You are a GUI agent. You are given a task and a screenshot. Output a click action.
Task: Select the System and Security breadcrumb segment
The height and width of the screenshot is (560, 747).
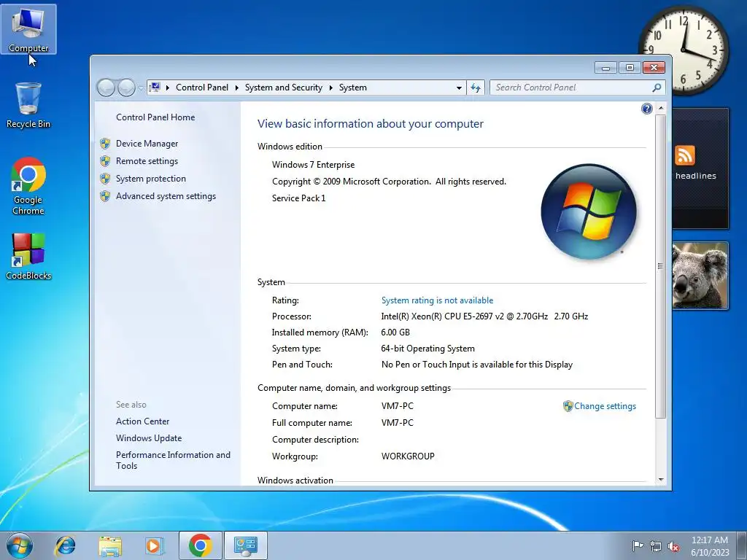(284, 87)
